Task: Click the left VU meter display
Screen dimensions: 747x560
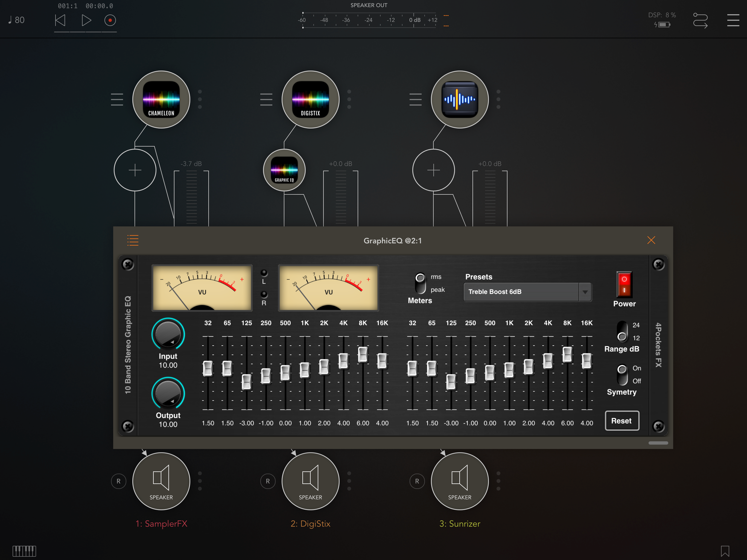Action: coord(202,288)
